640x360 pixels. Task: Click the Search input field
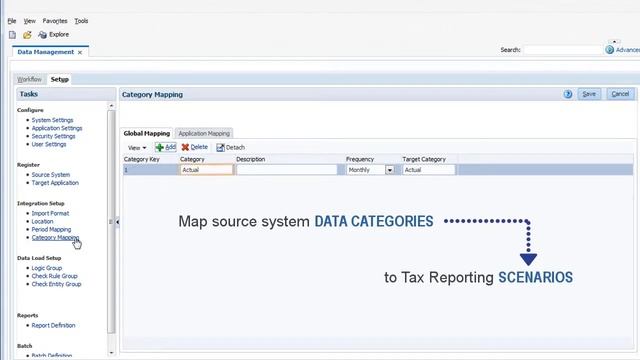coord(563,50)
